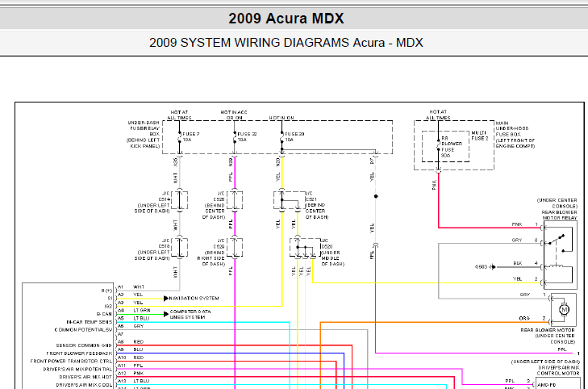The height and width of the screenshot is (389, 588).
Task: Click the "BLK" wire label at relay pin 4
Action: coord(518,263)
